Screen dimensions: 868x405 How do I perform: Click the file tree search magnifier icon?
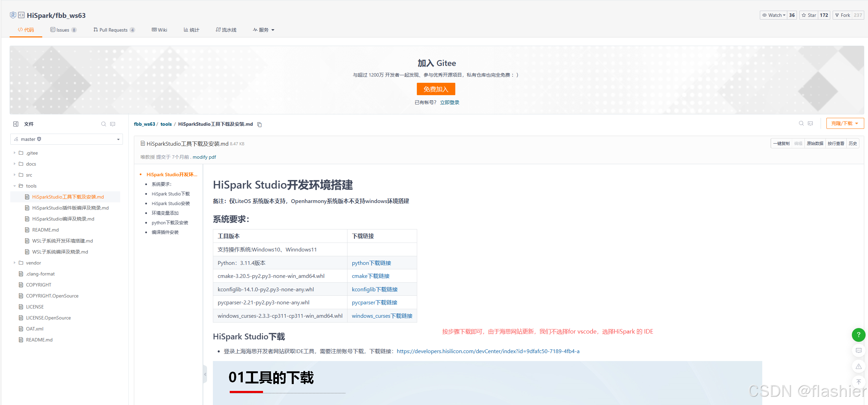tap(103, 124)
